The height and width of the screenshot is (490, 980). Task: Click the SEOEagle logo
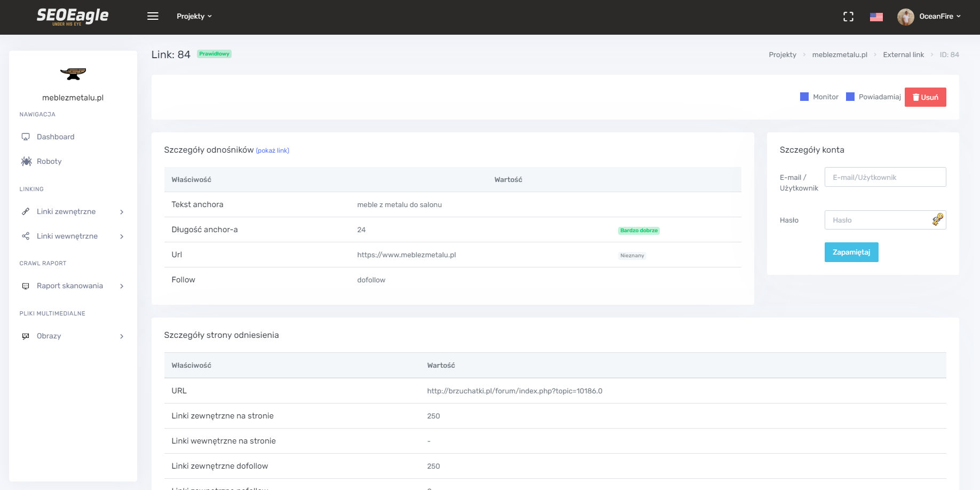click(73, 16)
